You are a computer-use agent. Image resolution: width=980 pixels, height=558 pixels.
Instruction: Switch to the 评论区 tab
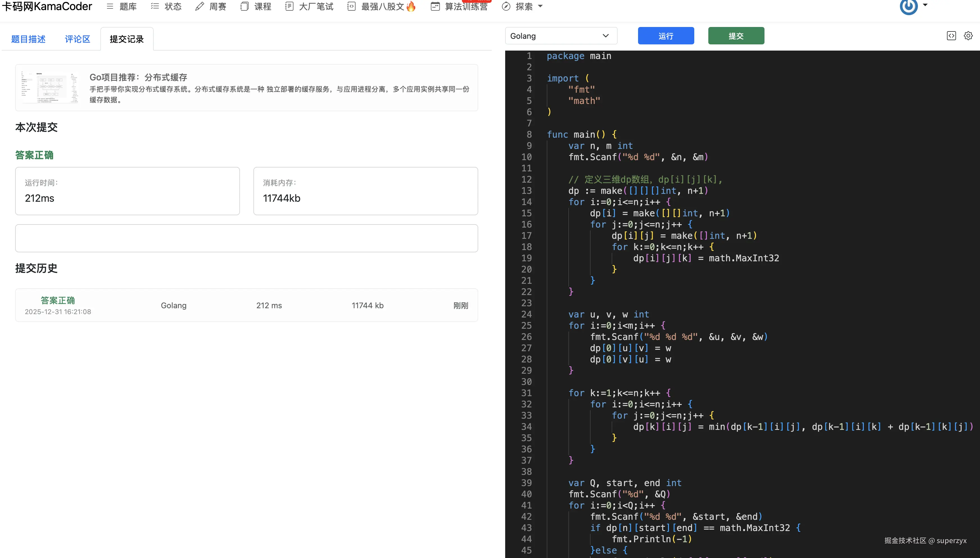[77, 39]
